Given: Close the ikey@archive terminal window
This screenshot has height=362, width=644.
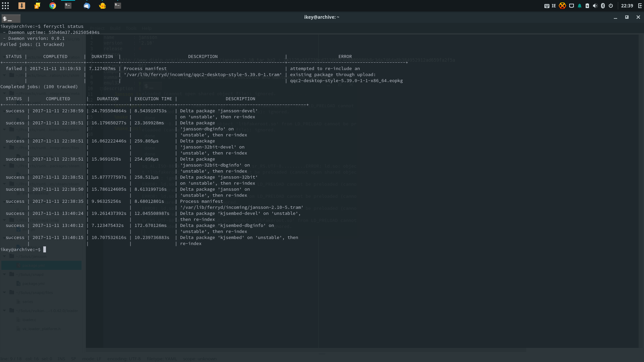Looking at the screenshot, I should [x=638, y=17].
